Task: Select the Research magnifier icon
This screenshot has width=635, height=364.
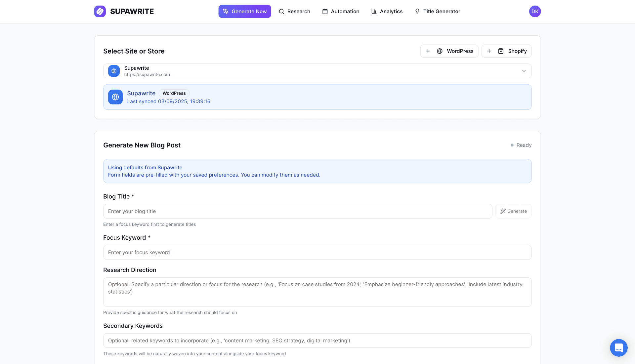Action: click(x=281, y=11)
